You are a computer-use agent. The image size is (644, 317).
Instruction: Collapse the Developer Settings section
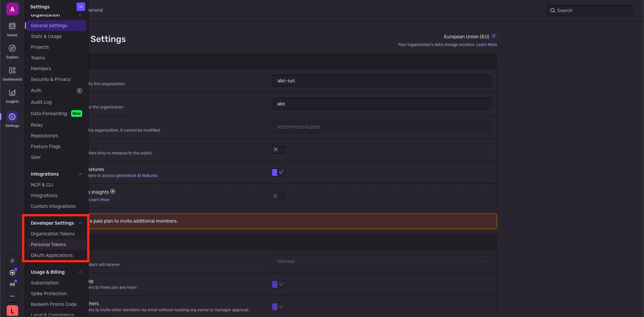point(80,223)
